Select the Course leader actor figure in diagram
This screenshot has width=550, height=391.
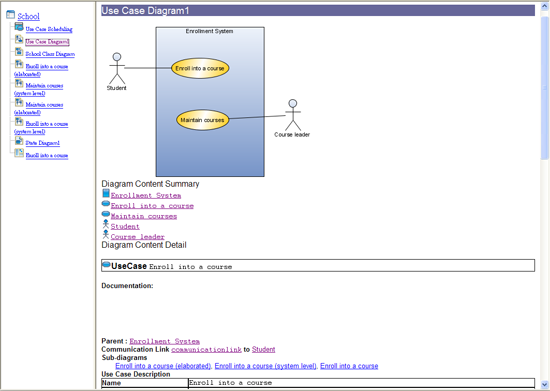point(293,115)
